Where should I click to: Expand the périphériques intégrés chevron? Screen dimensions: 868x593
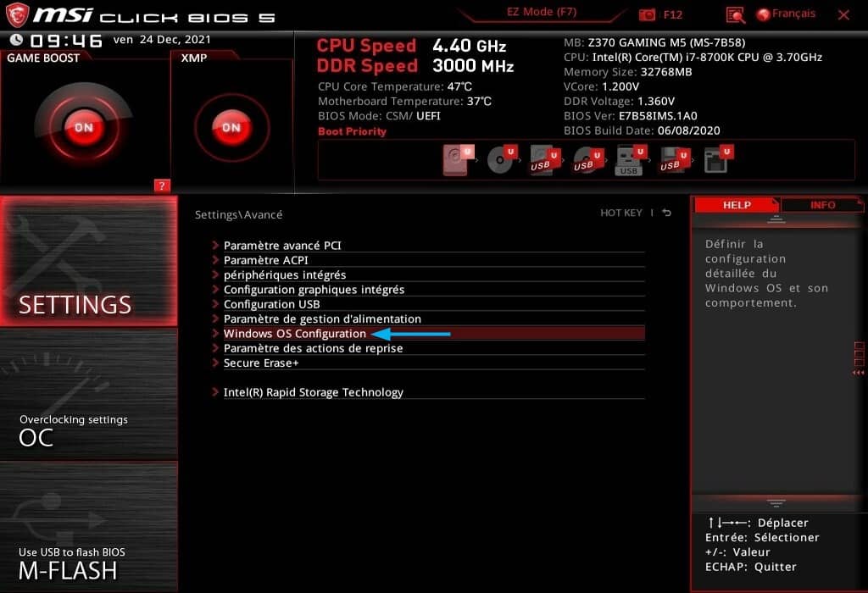215,274
